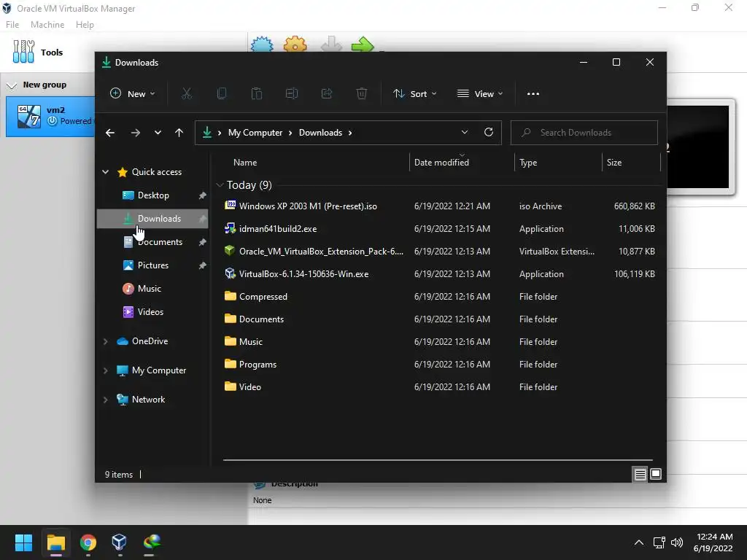This screenshot has height=560, width=747.
Task: Click the Copy icon in Explorer toolbar
Action: coord(222,94)
